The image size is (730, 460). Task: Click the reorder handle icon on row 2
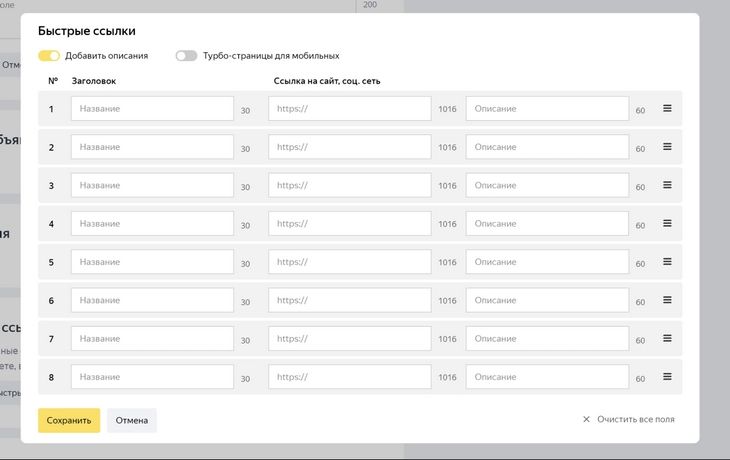667,146
